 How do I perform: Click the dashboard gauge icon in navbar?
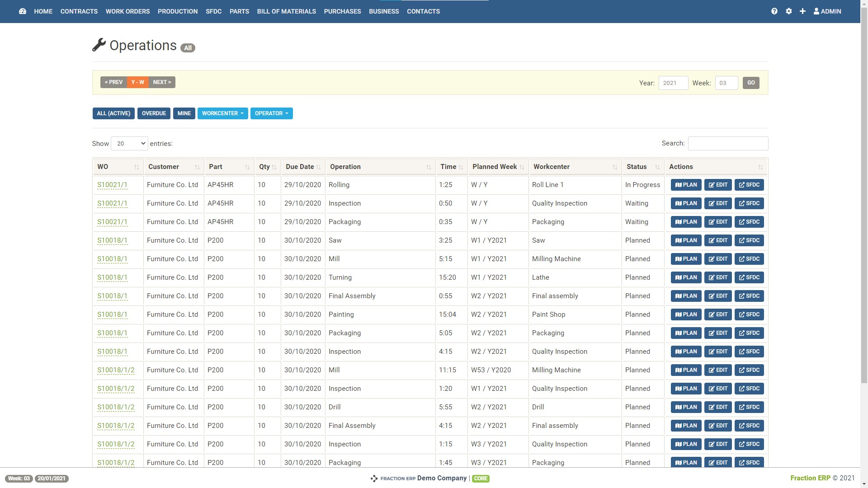(23, 11)
